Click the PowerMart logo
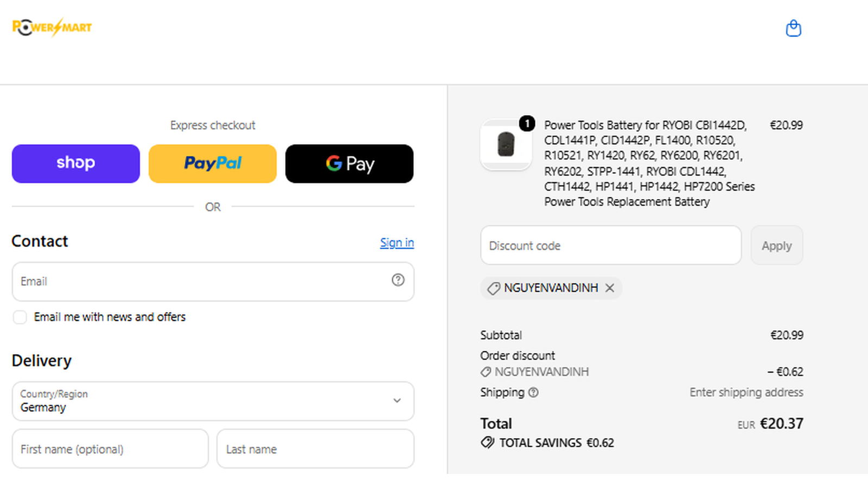Image resolution: width=868 pixels, height=488 pixels. pos(52,27)
